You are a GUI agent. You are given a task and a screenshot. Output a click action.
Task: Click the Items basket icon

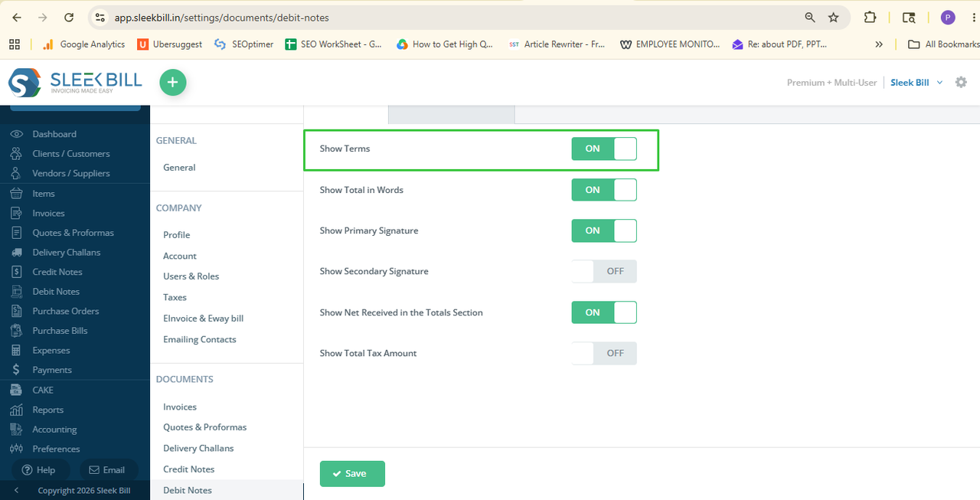[16, 194]
